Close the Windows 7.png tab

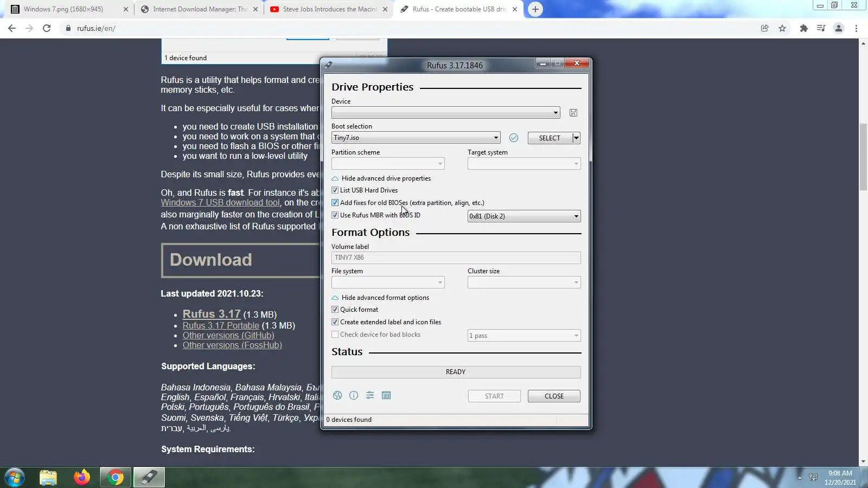coord(126,9)
